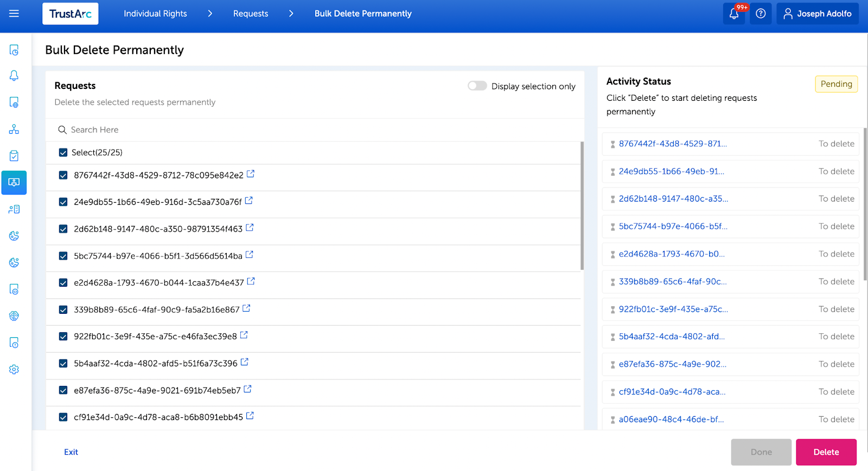
Task: Click the requests list scrollbar
Action: 582,206
